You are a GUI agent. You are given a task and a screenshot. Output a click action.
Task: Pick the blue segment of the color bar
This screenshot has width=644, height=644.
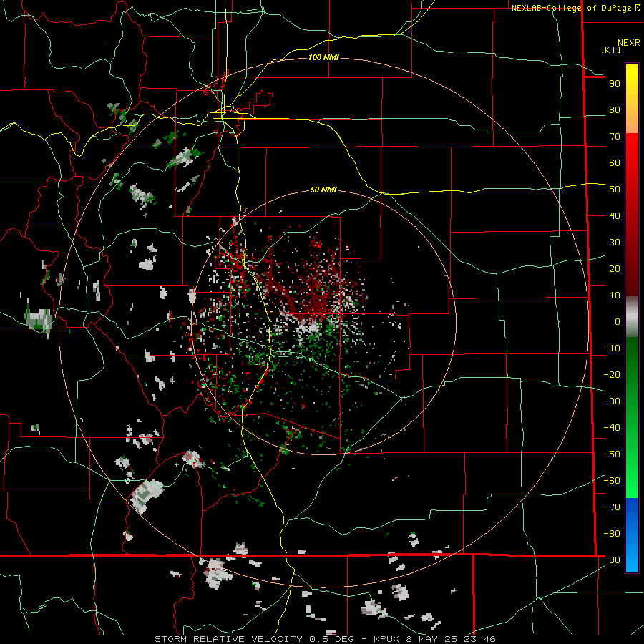(632, 535)
